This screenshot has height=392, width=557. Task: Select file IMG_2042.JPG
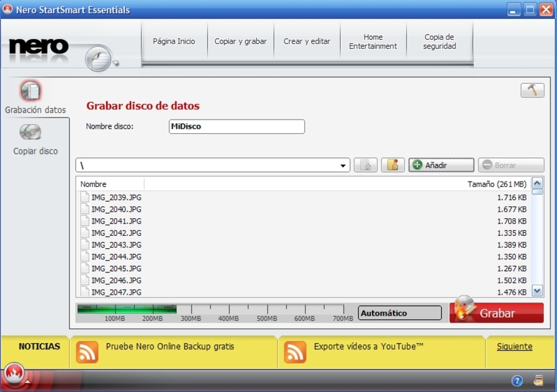pyautogui.click(x=116, y=233)
